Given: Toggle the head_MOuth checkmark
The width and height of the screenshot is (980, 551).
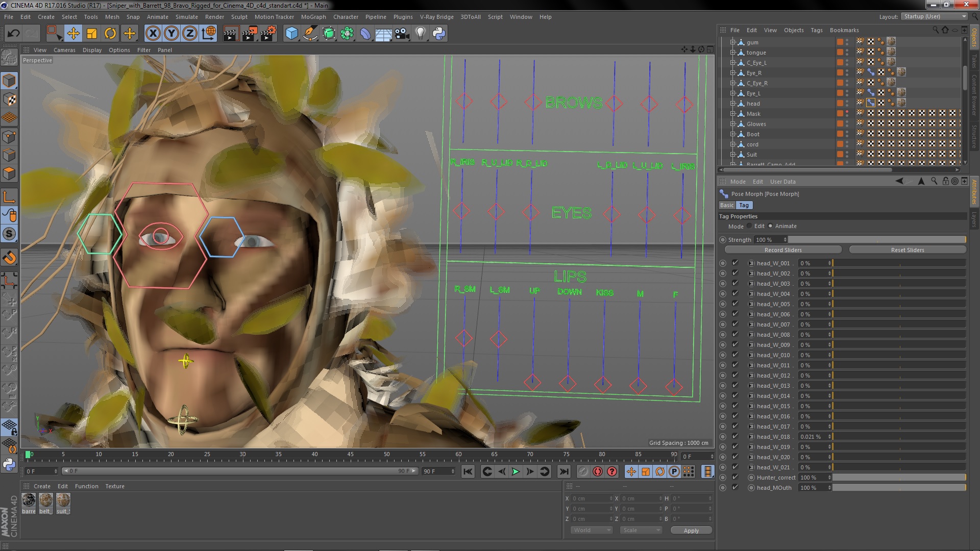Looking at the screenshot, I should click(x=735, y=488).
